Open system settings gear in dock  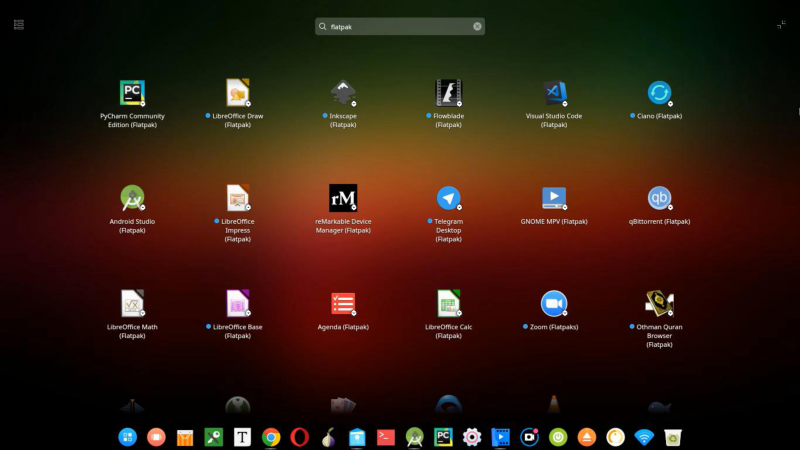[x=472, y=437]
